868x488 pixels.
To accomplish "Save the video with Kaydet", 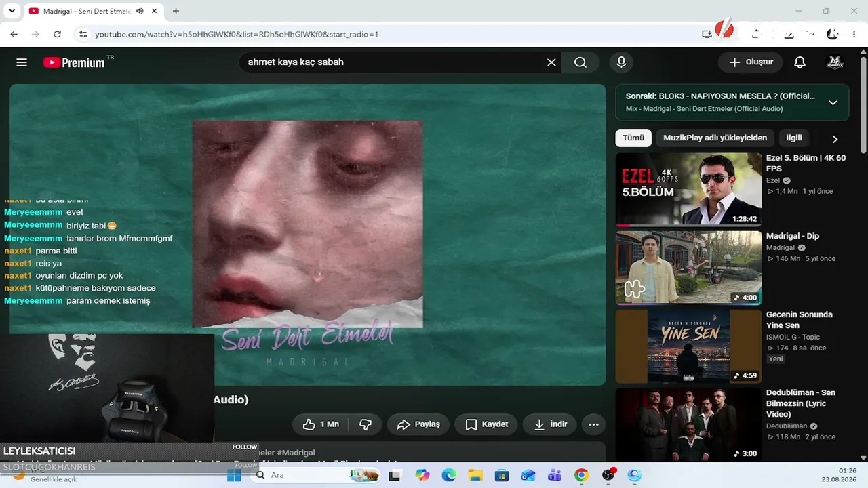I will click(x=486, y=424).
